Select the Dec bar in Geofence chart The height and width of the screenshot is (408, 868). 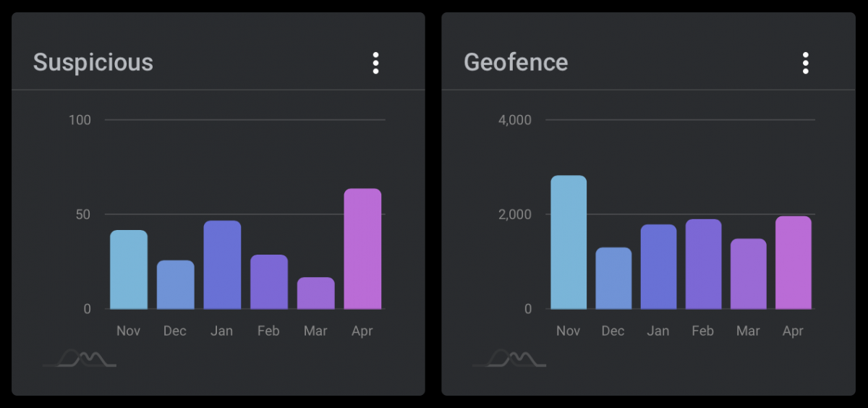613,279
